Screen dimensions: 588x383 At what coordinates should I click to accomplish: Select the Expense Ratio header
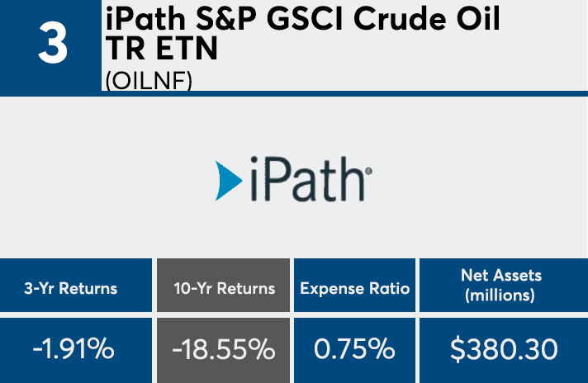(354, 288)
